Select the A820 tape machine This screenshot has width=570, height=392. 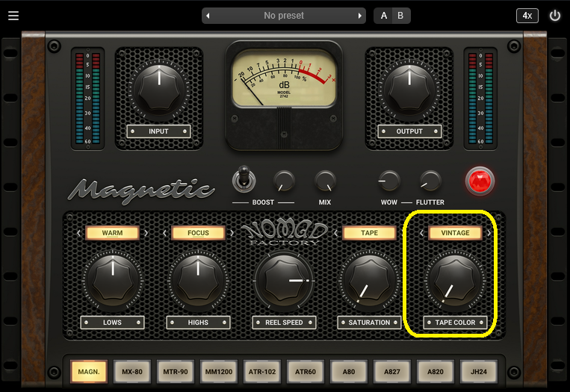point(435,372)
